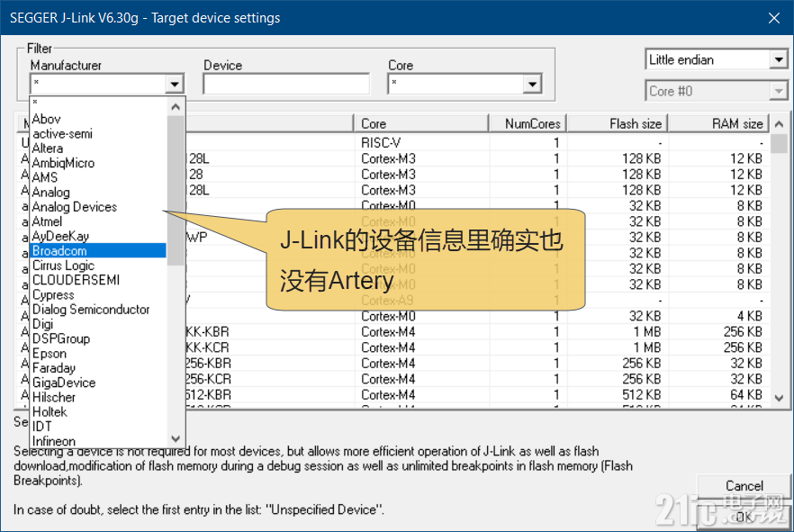Choose Digi from the list

tap(98, 324)
